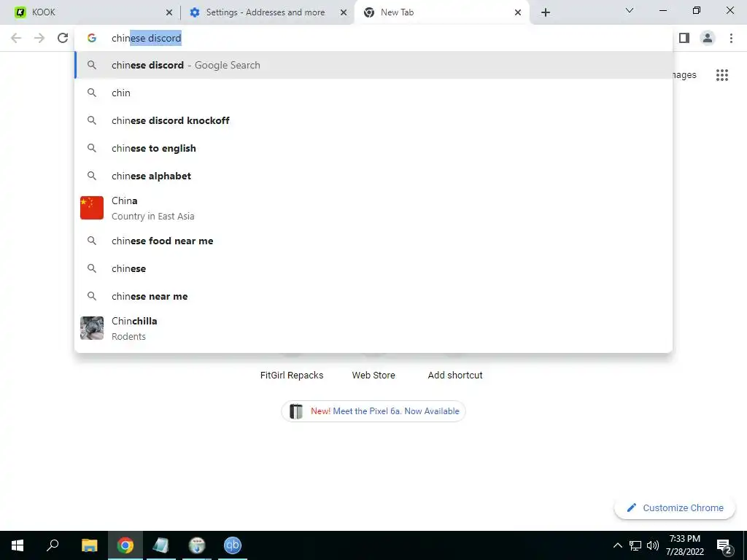Screen dimensions: 747x560
Task: Open the 'Meet the Pixel 6a' promo
Action: pyautogui.click(x=373, y=411)
